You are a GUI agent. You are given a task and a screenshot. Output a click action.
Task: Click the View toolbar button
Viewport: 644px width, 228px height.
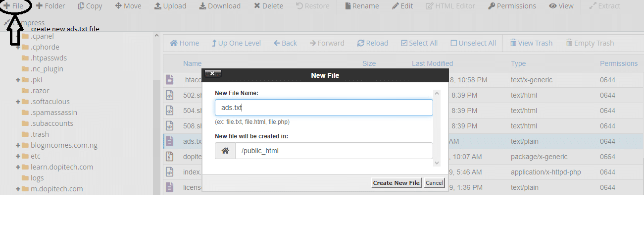561,6
